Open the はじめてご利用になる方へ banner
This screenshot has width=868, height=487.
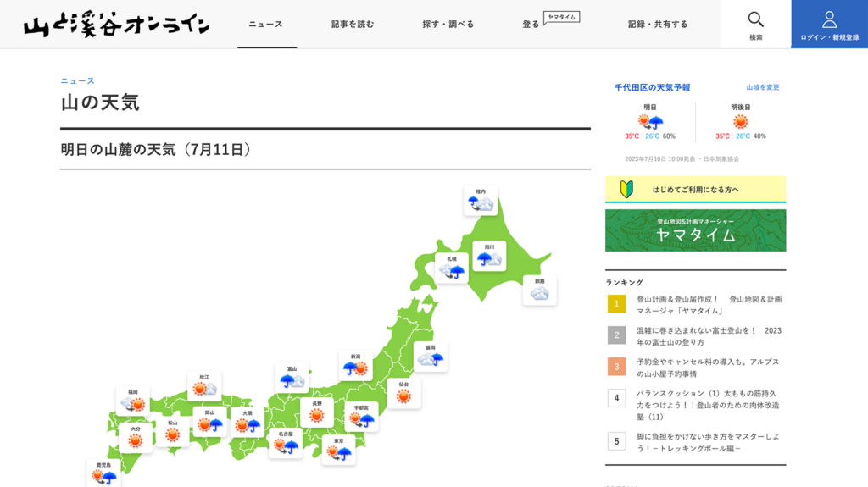click(695, 190)
